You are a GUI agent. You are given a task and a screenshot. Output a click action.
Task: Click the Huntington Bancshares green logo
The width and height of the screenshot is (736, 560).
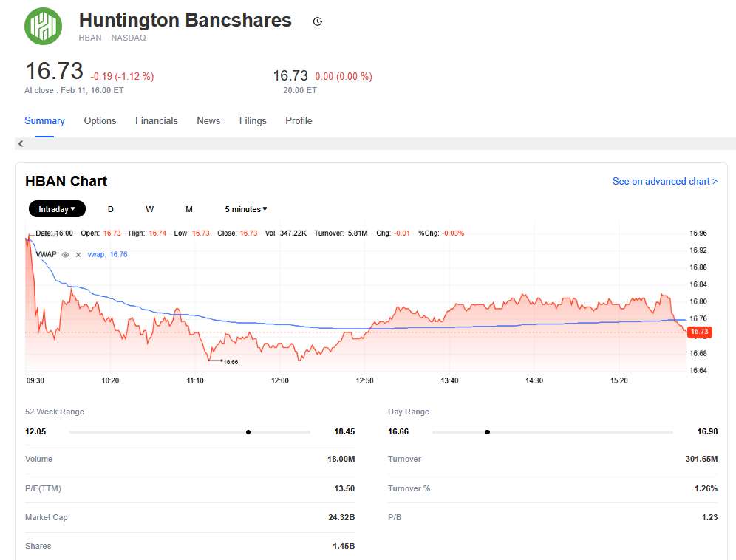[44, 26]
